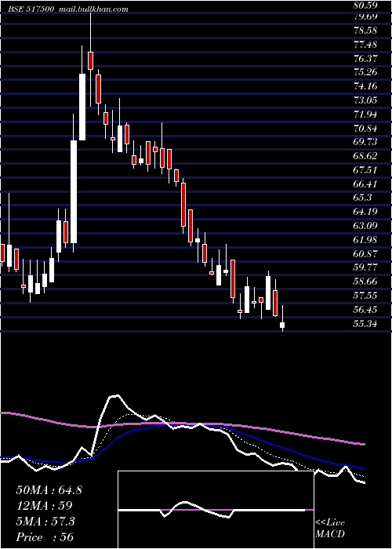Click the 60.87 price axis label
This screenshot has height=549, width=392.
tap(365, 253)
